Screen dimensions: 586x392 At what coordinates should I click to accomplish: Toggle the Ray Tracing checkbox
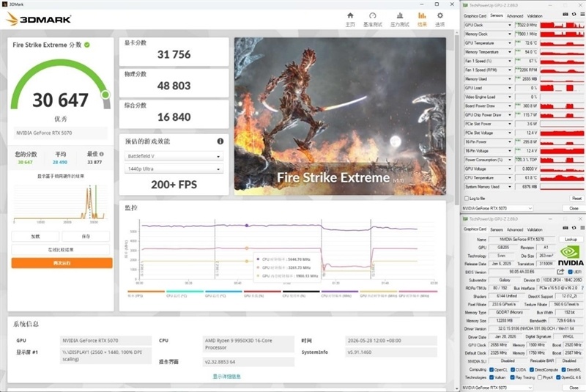tap(512, 377)
